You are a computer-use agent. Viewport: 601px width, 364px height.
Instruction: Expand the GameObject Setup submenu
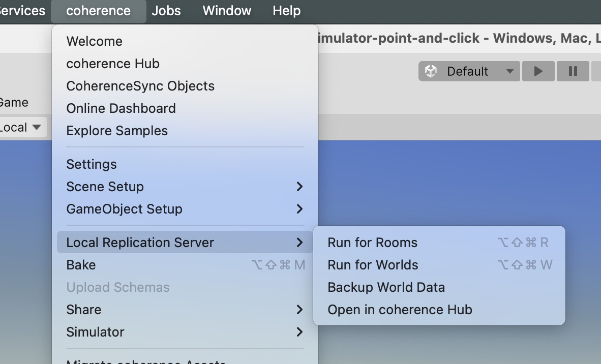(185, 209)
